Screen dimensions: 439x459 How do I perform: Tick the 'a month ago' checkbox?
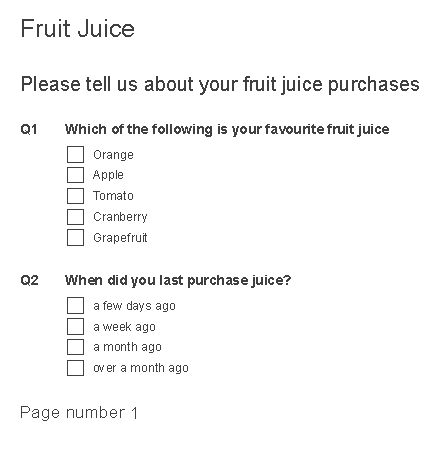click(x=75, y=347)
